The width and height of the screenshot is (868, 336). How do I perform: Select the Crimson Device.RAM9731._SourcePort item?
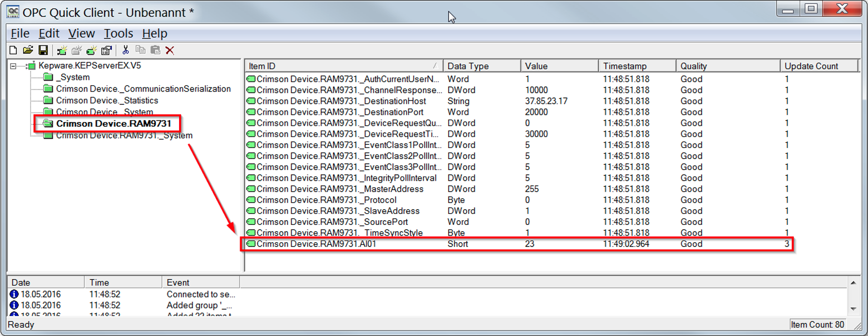click(x=332, y=222)
